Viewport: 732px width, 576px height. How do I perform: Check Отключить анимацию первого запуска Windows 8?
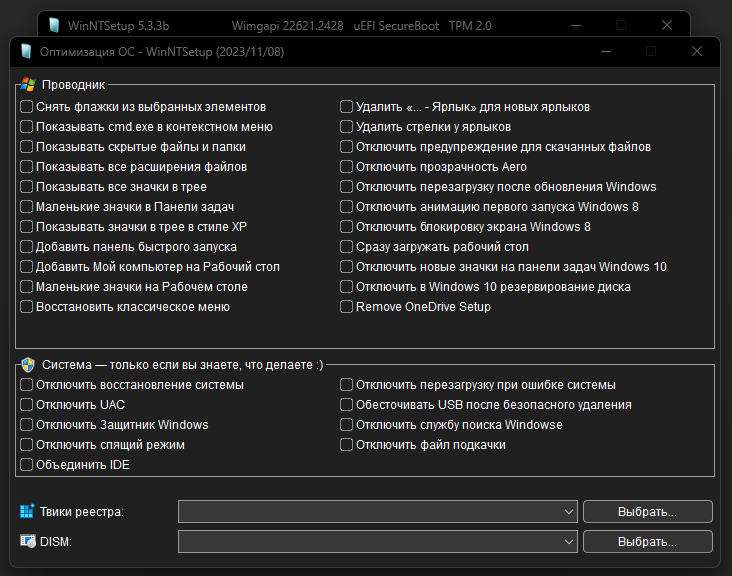pos(346,206)
